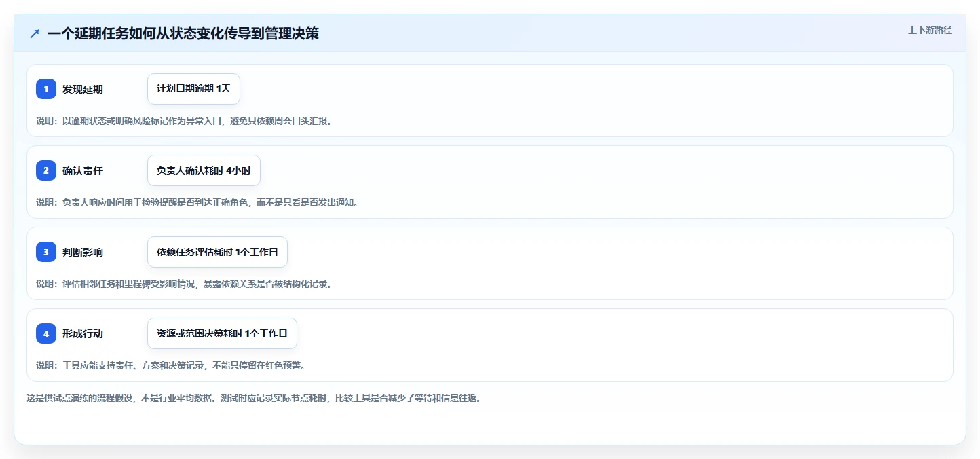980x459 pixels.
Task: Click the 形成行动 step title
Action: coord(83,333)
